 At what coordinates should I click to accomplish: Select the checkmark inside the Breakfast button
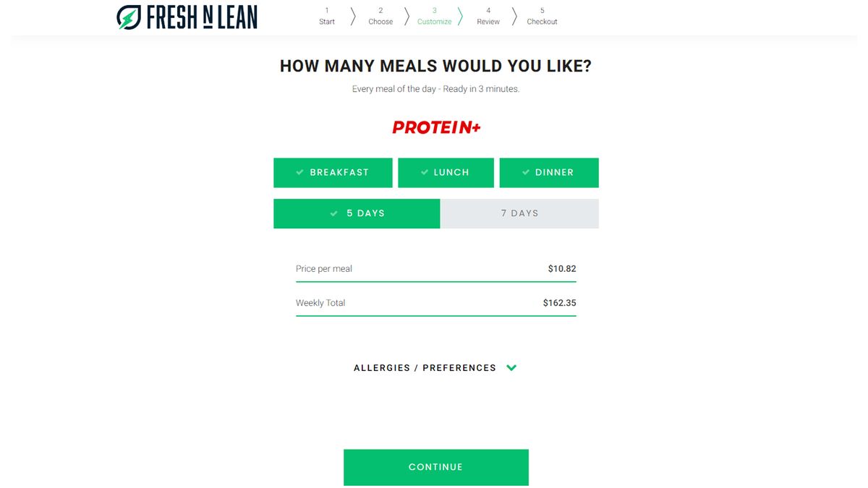coord(299,172)
